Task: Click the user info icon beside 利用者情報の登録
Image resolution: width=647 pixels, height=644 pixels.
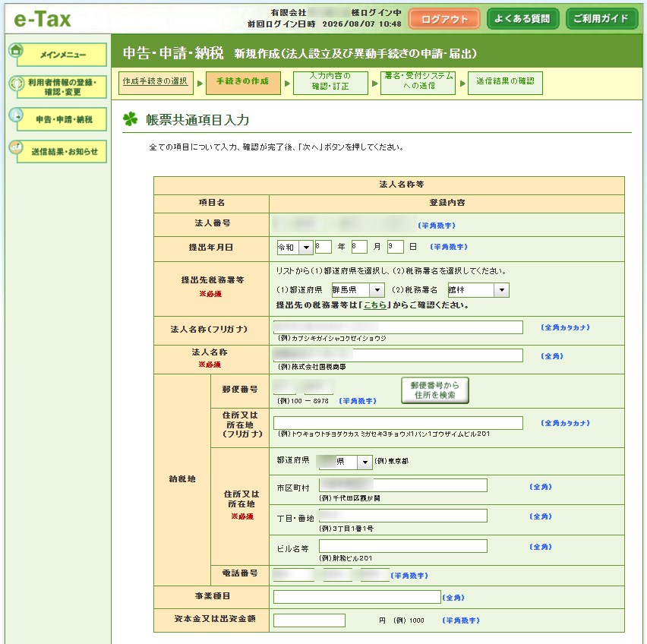Action: point(17,83)
